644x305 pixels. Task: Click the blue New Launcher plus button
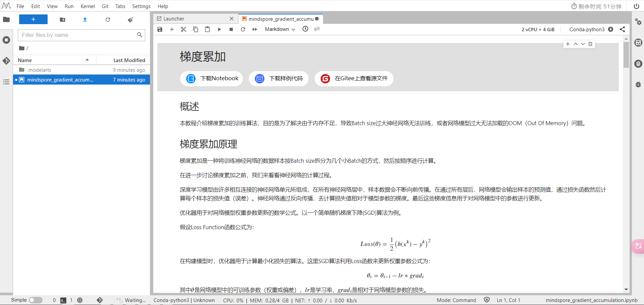33,19
